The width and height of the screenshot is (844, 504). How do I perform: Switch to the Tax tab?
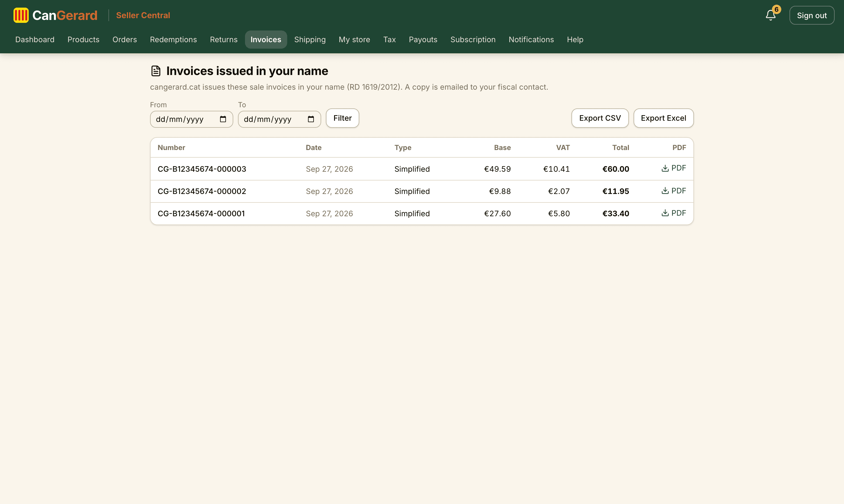pos(389,39)
